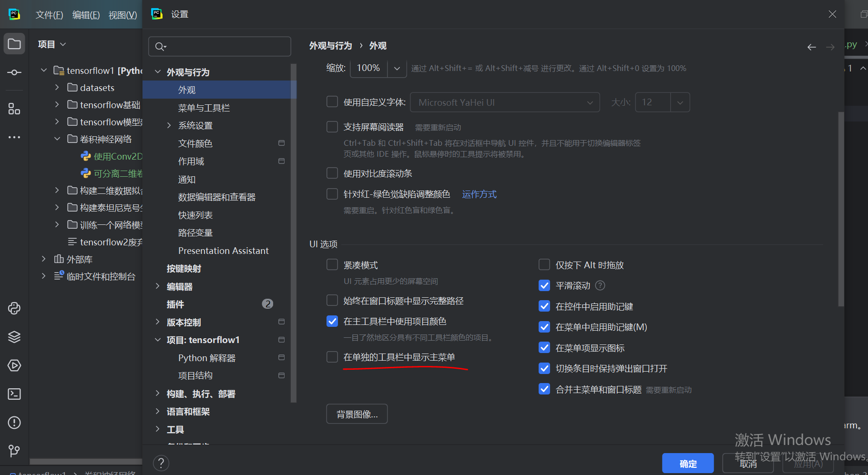868x475 pixels.
Task: Open the 运作方式 link
Action: click(x=479, y=194)
